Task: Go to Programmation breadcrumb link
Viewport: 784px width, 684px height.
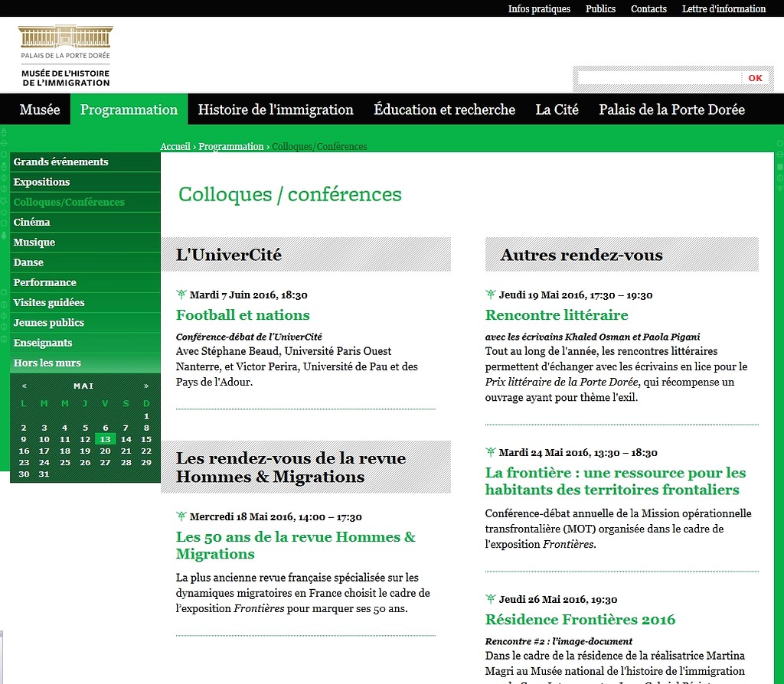Action: pos(231,146)
